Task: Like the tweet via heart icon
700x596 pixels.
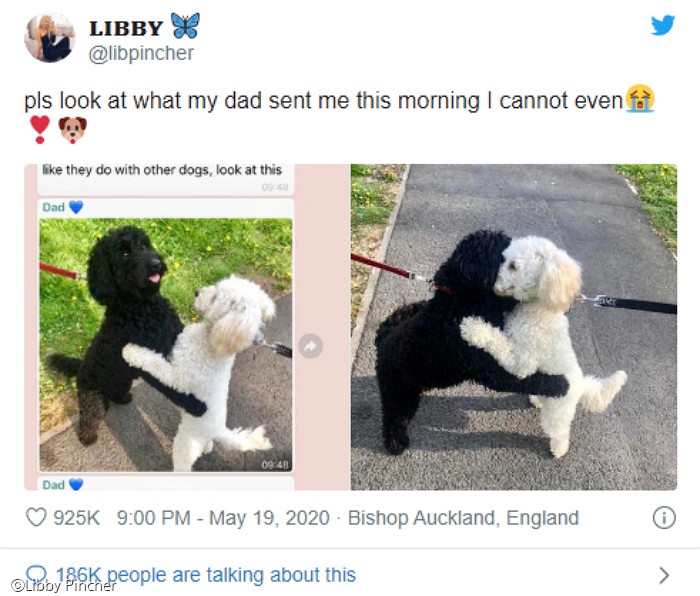Action: [x=36, y=517]
